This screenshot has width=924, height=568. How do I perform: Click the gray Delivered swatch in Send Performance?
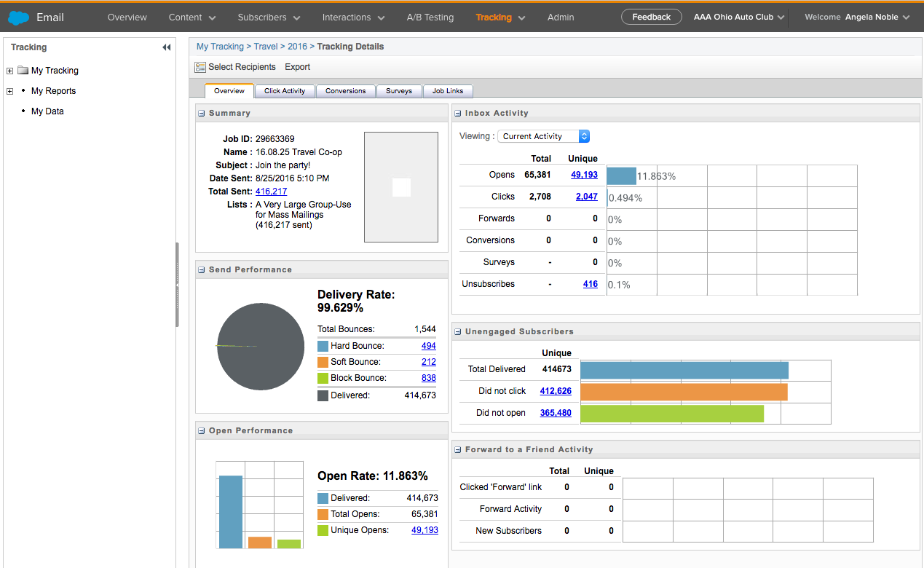click(x=323, y=395)
